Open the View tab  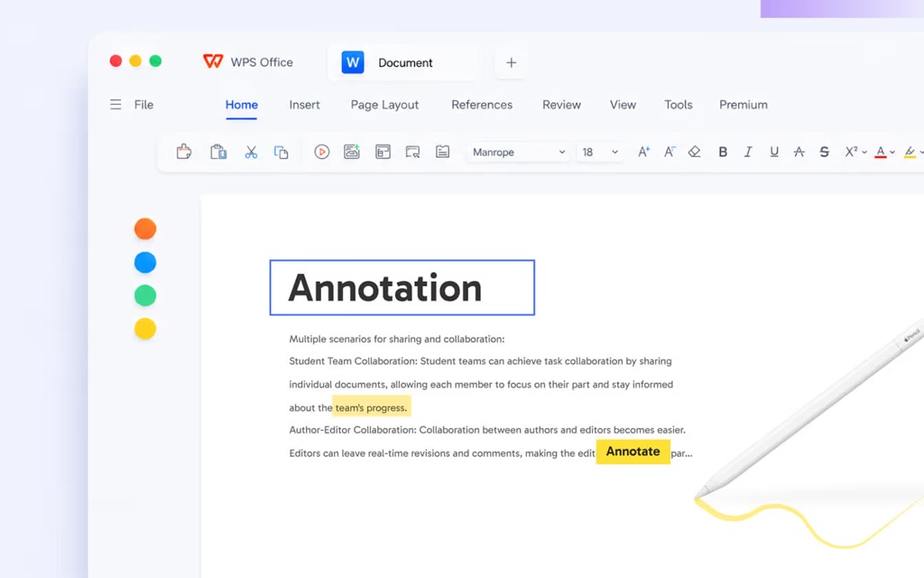[x=623, y=105]
